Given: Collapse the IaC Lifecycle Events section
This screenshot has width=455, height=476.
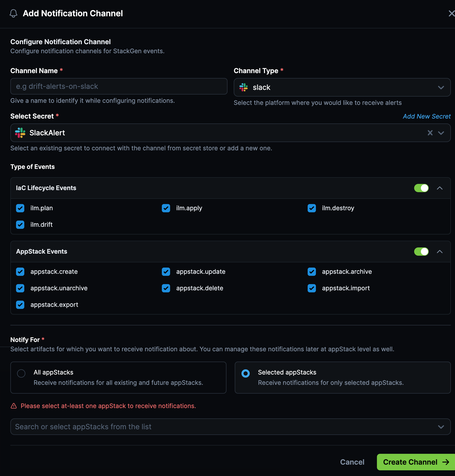Looking at the screenshot, I should click(439, 188).
